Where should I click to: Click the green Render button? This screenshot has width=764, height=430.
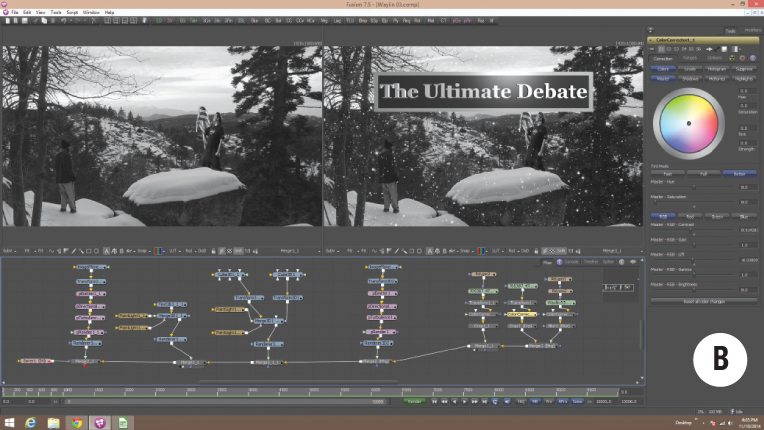point(414,402)
